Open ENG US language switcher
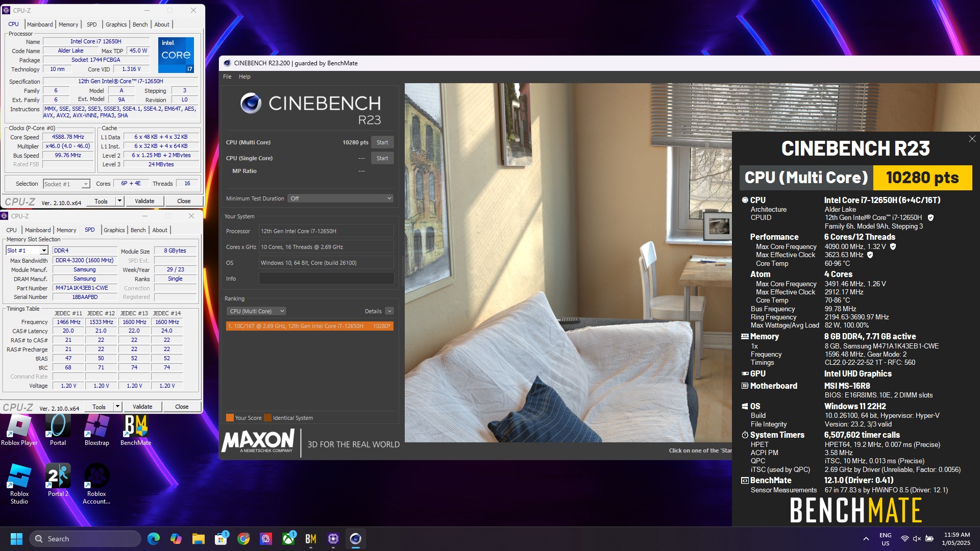Image resolution: width=980 pixels, height=551 pixels. pyautogui.click(x=886, y=539)
